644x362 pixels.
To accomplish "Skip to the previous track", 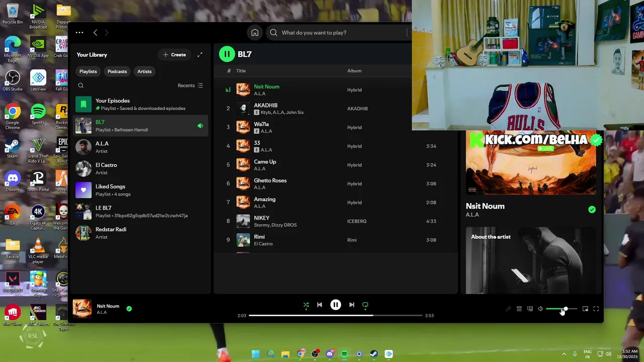I will pyautogui.click(x=319, y=305).
